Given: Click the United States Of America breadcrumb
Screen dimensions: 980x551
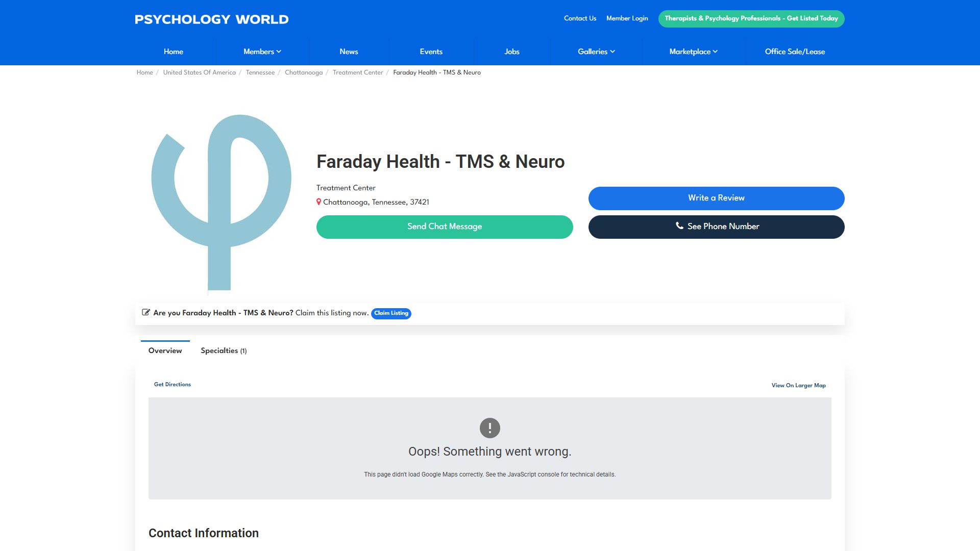Looking at the screenshot, I should pyautogui.click(x=199, y=72).
